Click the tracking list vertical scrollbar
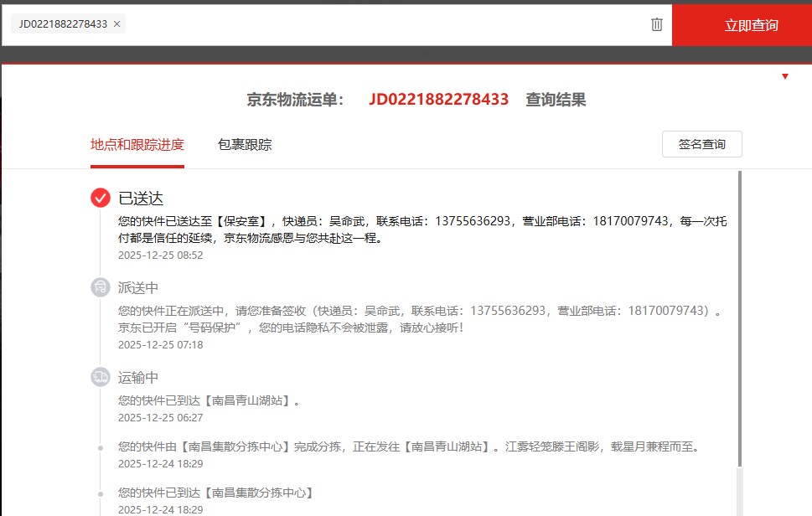The image size is (812, 516). 738,318
